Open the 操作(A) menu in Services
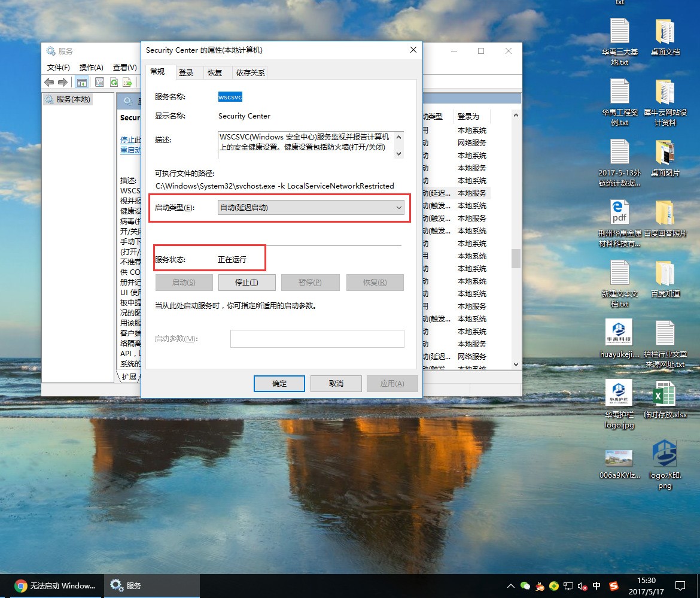This screenshot has height=598, width=700. (91, 68)
